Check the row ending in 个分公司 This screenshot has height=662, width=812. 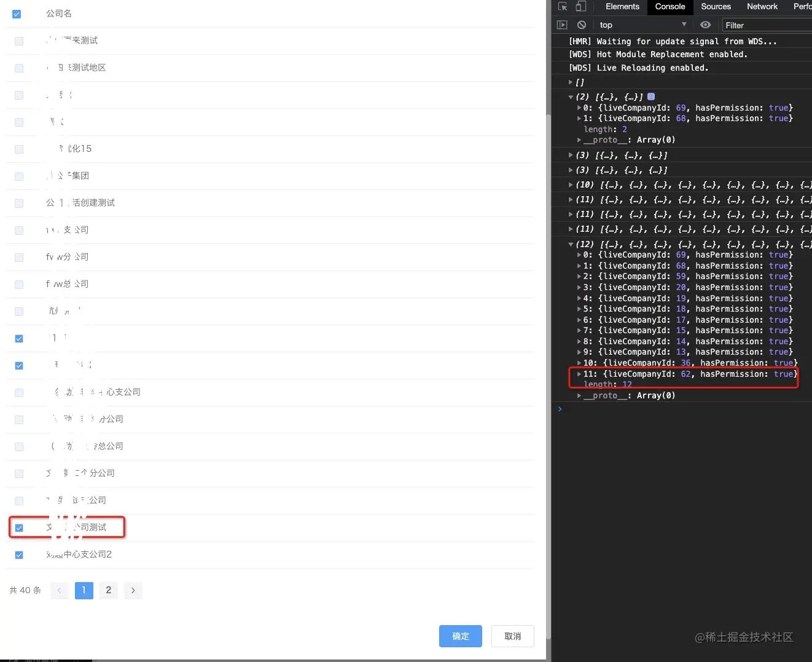(x=19, y=473)
